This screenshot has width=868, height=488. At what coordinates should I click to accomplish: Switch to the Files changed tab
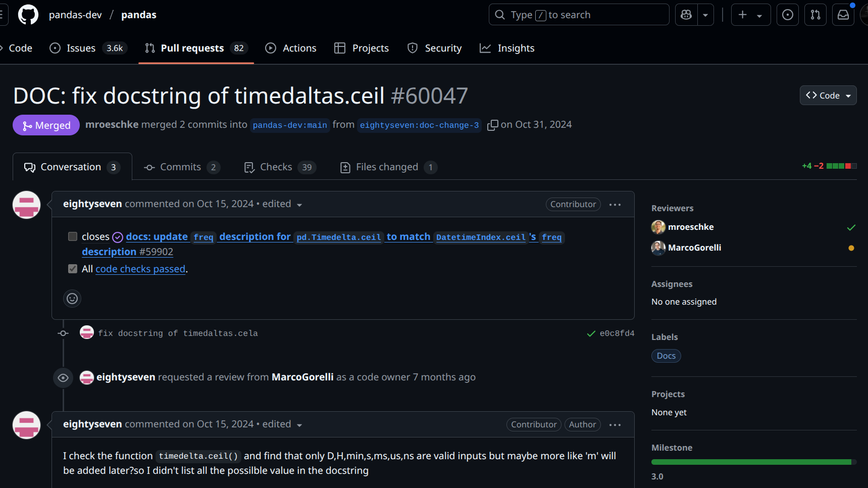(x=388, y=167)
